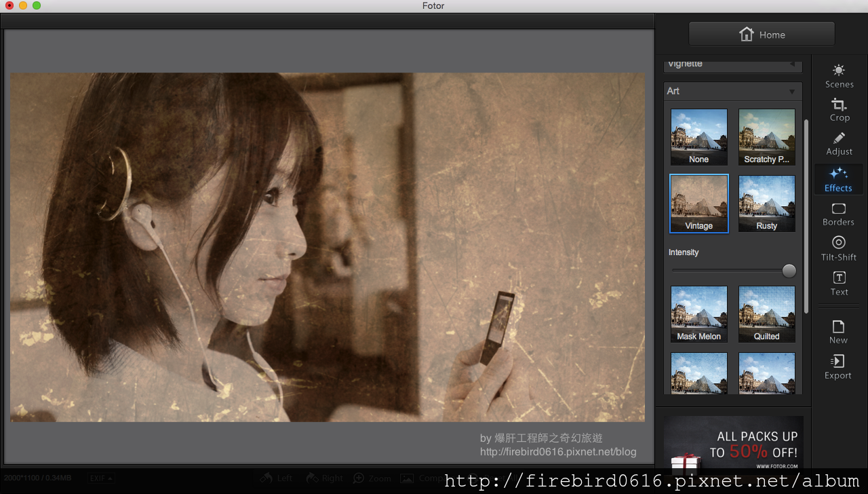Image resolution: width=868 pixels, height=494 pixels.
Task: Select the Crop tool
Action: pos(839,110)
